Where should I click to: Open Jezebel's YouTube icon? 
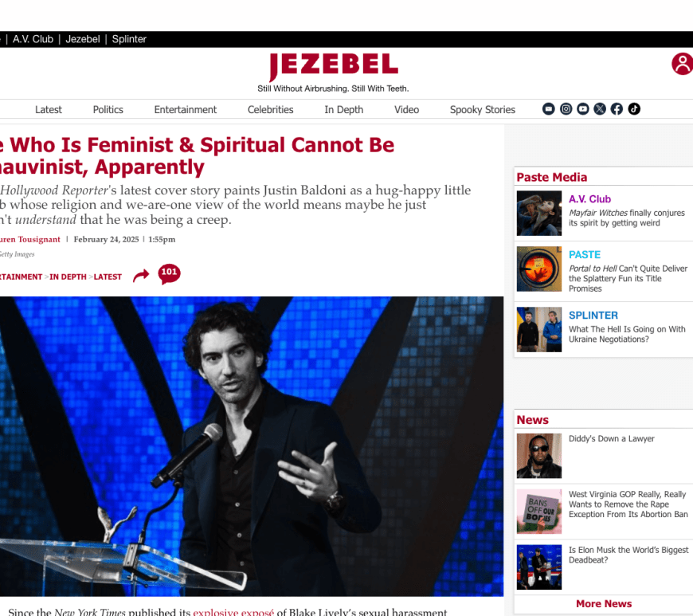583,109
